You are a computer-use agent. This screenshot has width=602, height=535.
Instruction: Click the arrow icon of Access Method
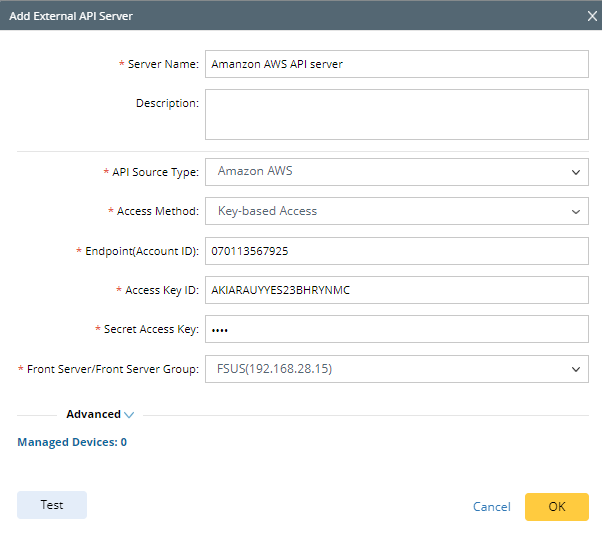576,211
